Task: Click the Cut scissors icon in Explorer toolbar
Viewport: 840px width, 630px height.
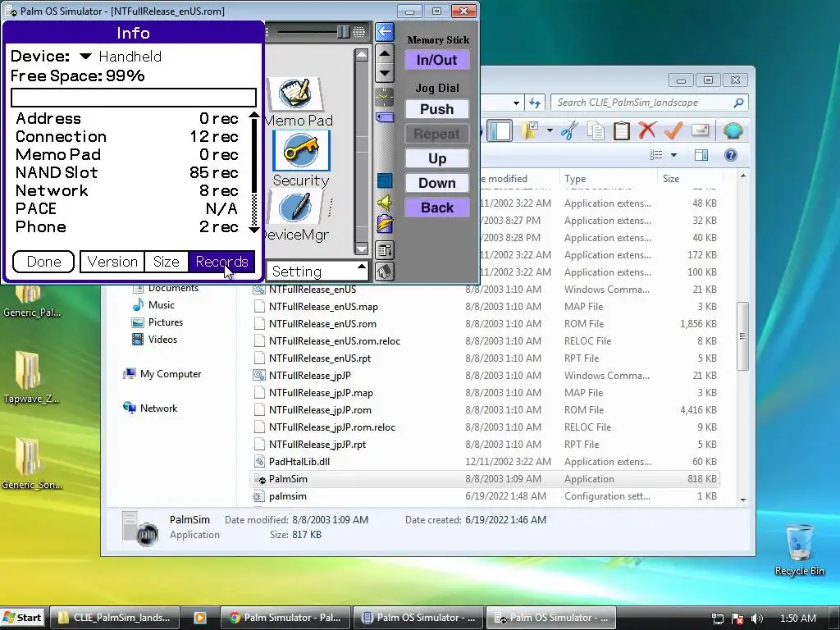Action: [x=569, y=130]
